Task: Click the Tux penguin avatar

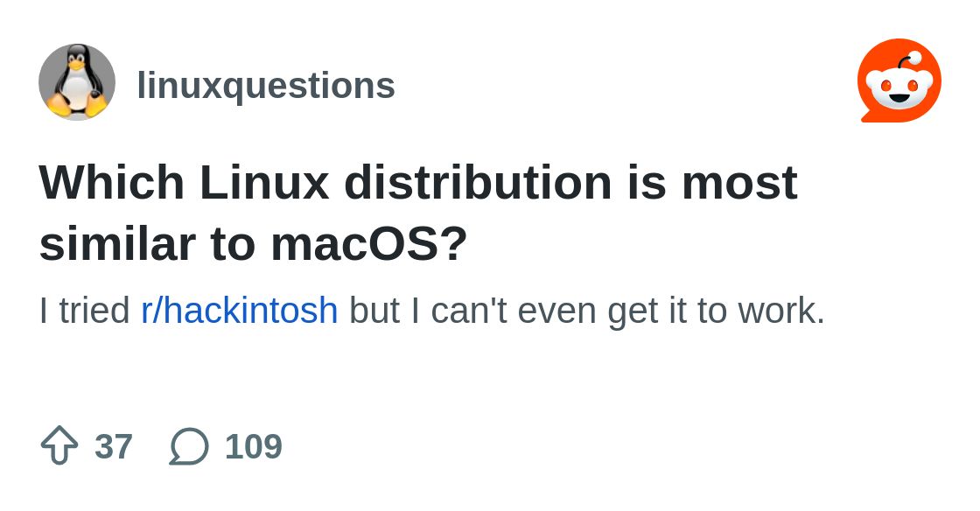Action: 77,82
